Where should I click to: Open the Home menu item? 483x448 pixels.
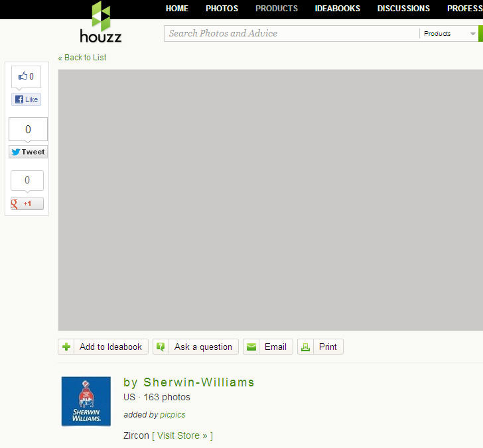coord(177,9)
